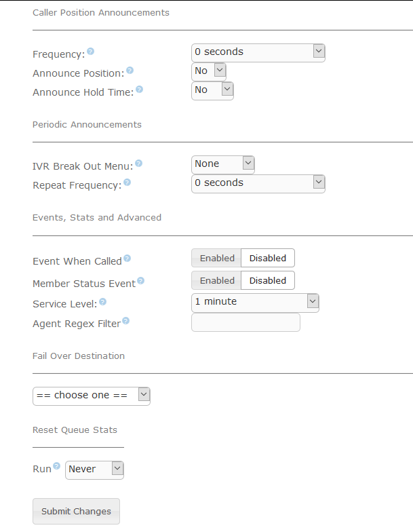Screen dimensions: 413x532
Task: Click the Agent Regex Filter help icon
Action: tap(126, 320)
